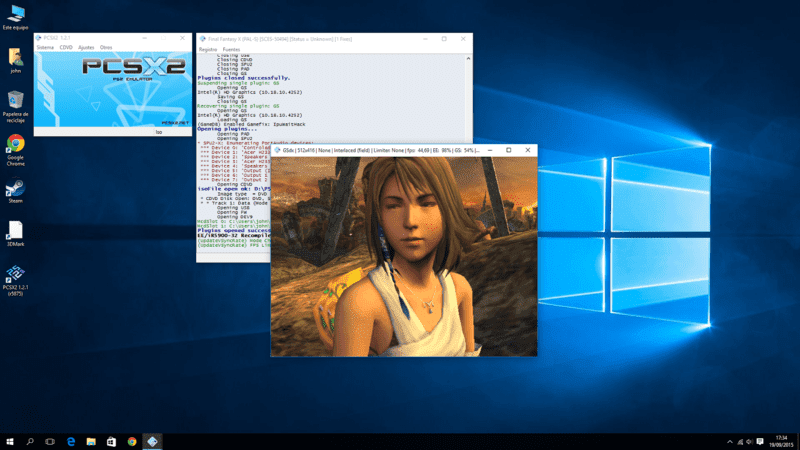Close the GSdx game window
The width and height of the screenshot is (800, 450).
528,151
